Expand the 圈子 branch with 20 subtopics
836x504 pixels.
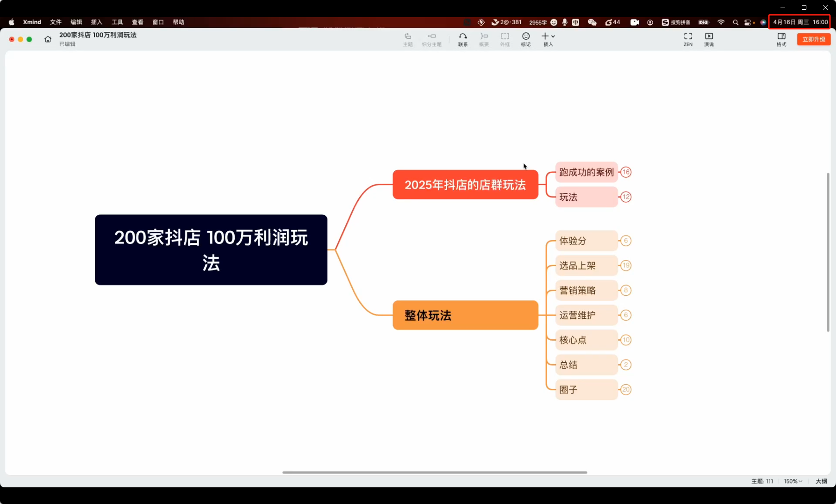tap(626, 390)
